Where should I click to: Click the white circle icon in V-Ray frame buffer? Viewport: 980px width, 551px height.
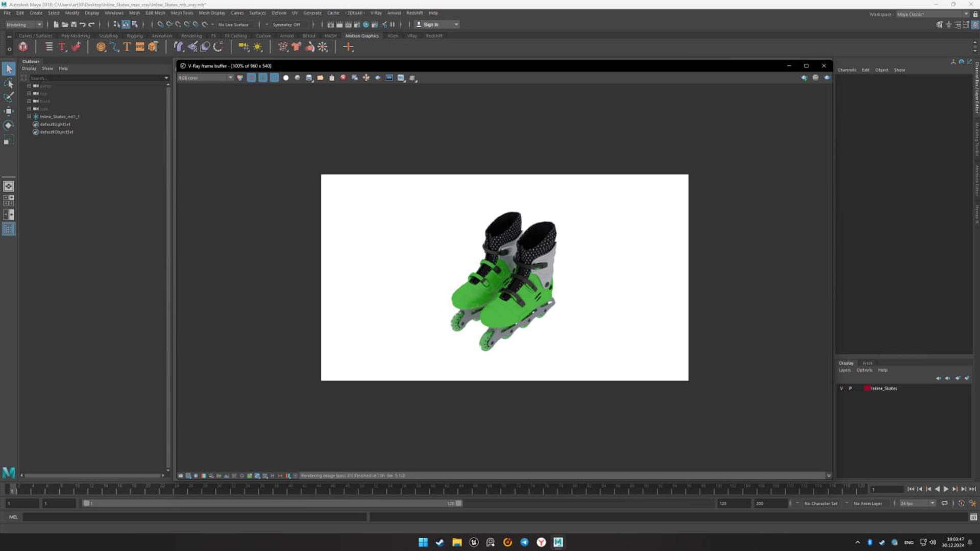(286, 78)
